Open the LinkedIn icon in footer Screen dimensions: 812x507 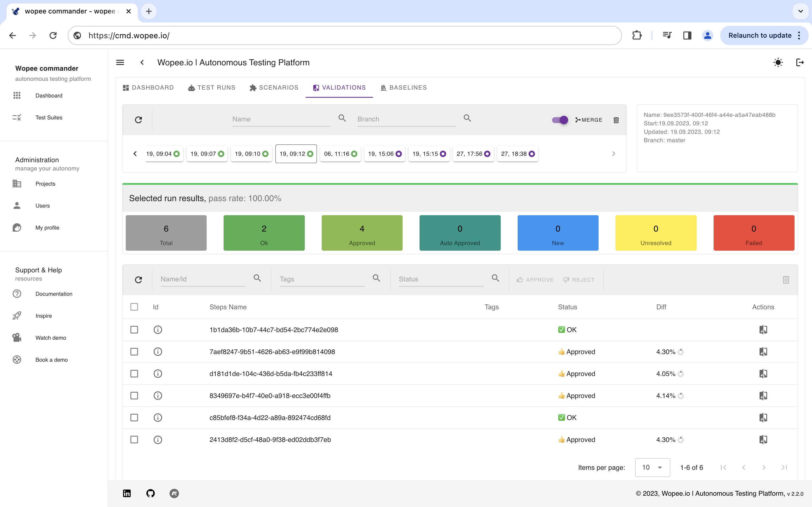[127, 493]
